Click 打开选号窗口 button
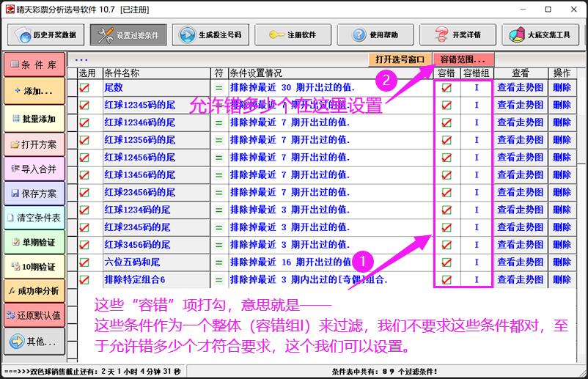 [x=400, y=59]
